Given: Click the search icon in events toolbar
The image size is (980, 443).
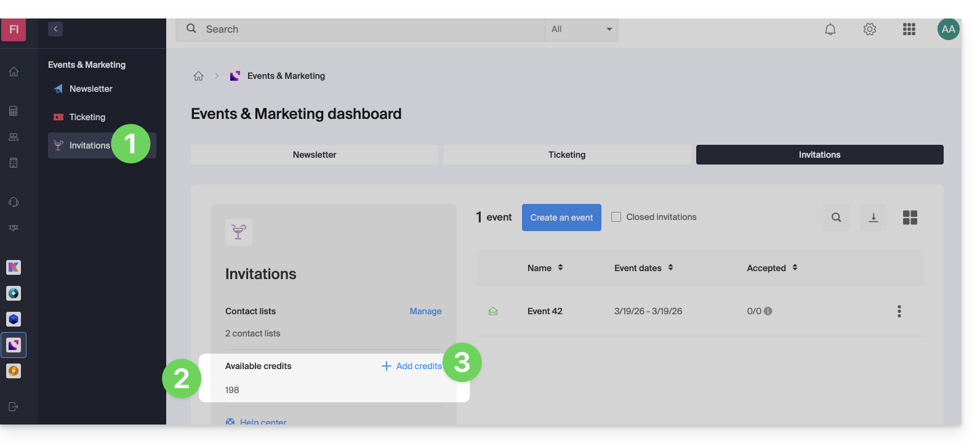Looking at the screenshot, I should point(836,217).
